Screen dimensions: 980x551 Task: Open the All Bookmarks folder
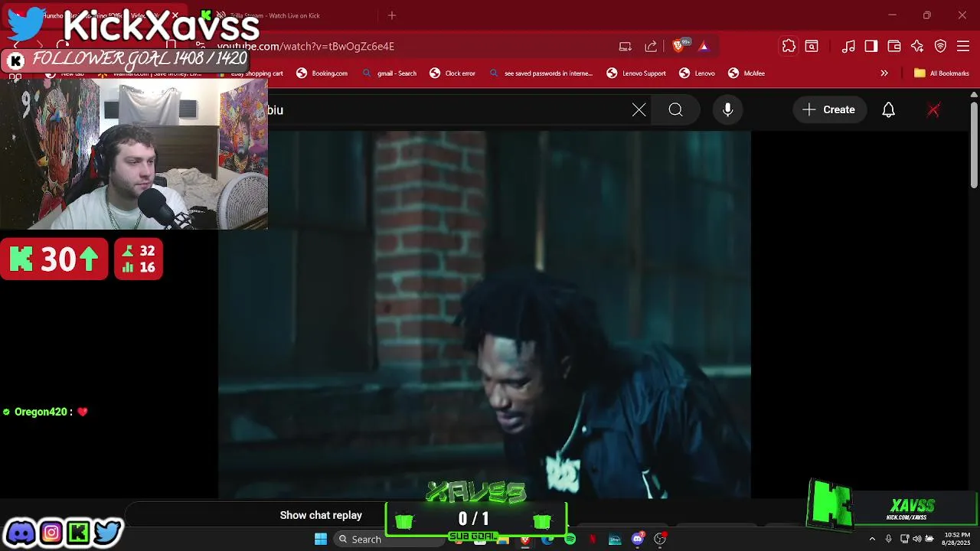[x=942, y=73]
